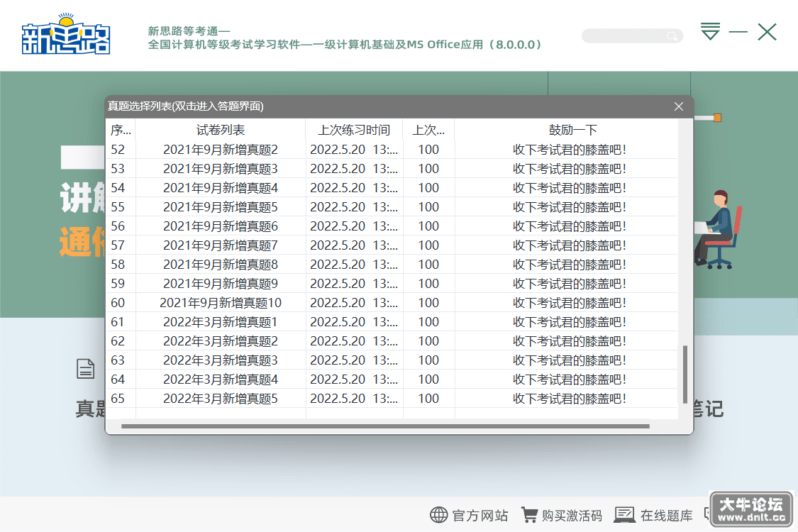
Task: Open the 在线题库 link
Action: click(666, 516)
